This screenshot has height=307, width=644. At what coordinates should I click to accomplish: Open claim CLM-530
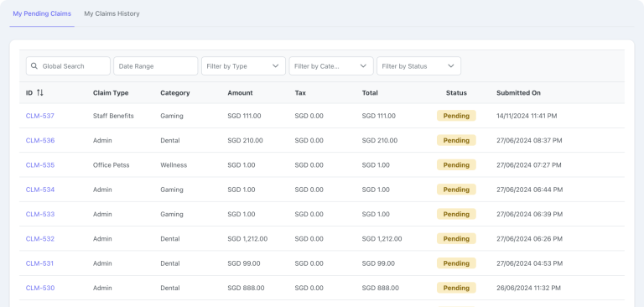tap(40, 288)
